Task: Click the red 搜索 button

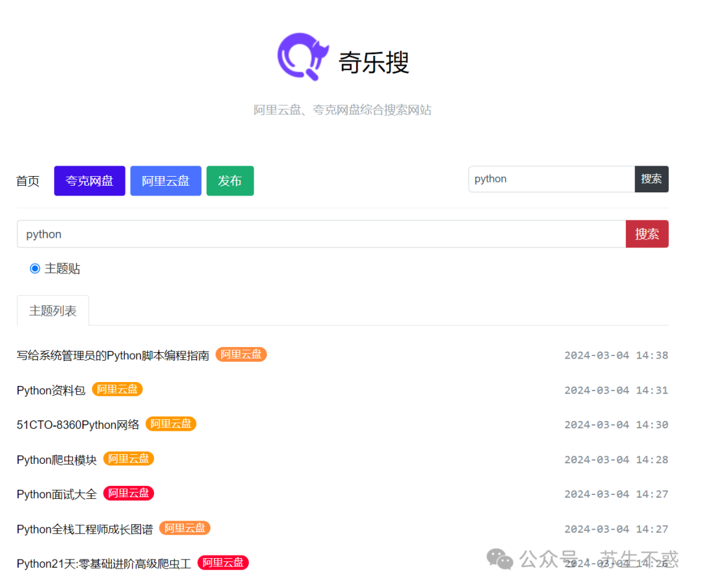Action: point(647,234)
